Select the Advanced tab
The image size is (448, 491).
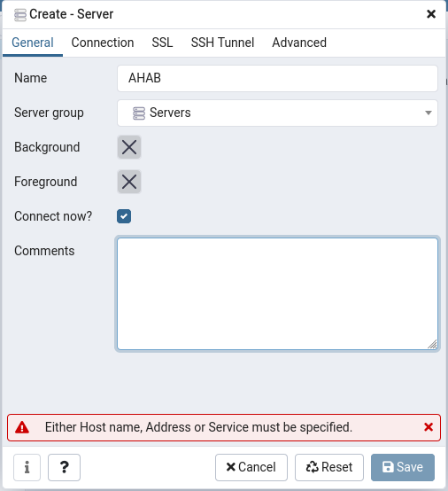point(299,43)
